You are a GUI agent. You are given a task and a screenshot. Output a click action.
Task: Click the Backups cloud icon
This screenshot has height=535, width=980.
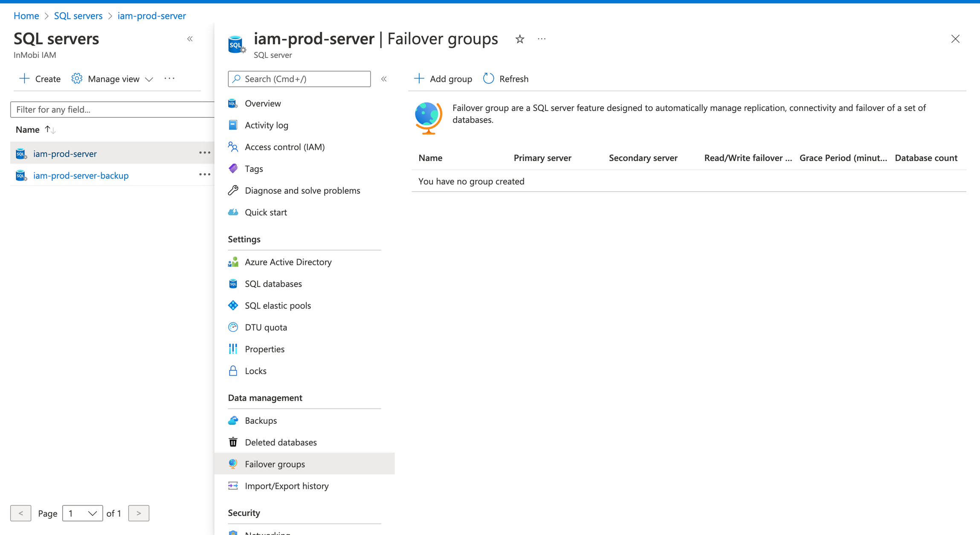click(x=233, y=421)
